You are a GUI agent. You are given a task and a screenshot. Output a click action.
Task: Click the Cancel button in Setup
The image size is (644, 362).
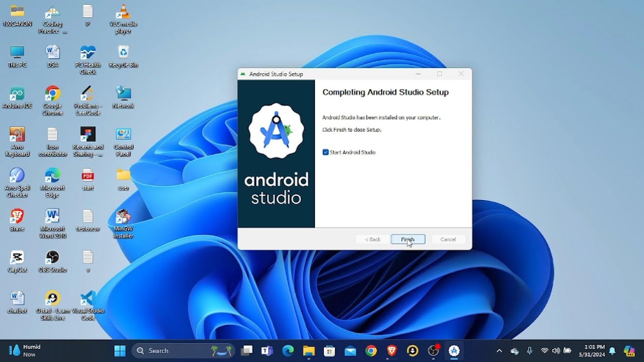[x=448, y=239]
